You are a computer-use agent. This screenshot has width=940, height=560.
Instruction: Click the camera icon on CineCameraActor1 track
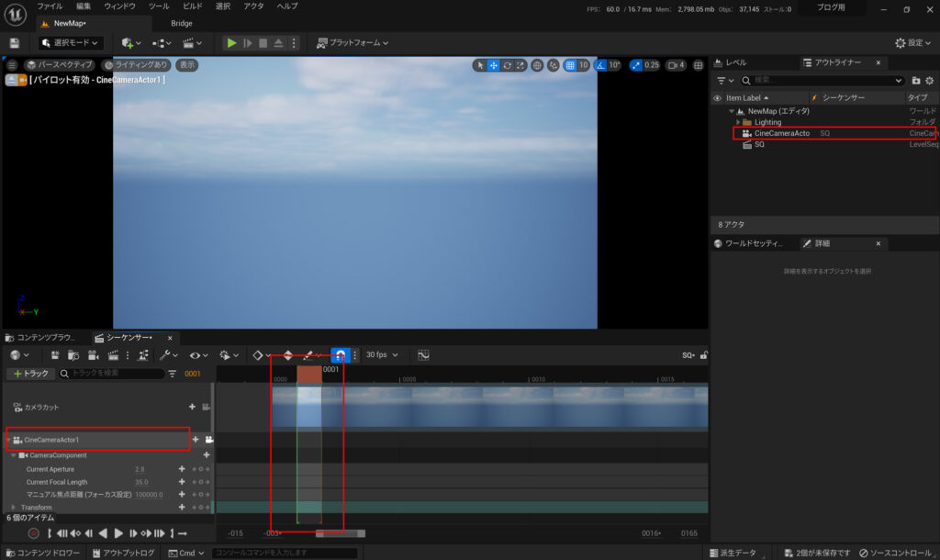tap(208, 440)
